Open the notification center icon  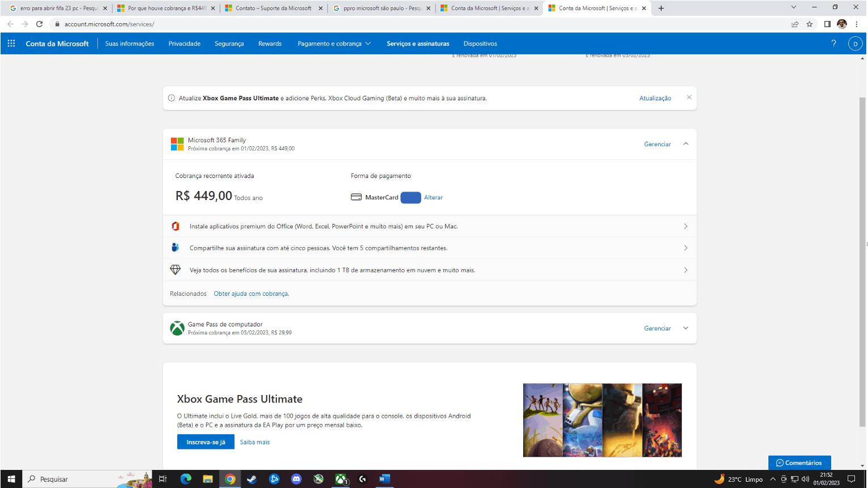coord(851,479)
